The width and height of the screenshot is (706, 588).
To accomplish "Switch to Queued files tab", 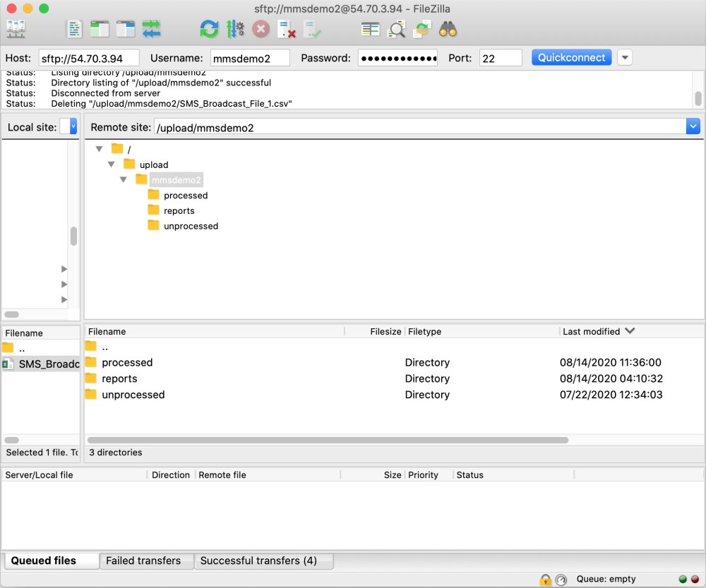I will (52, 560).
